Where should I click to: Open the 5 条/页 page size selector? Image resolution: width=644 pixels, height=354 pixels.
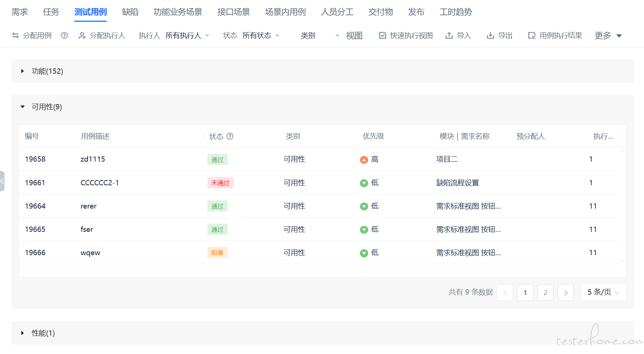603,292
